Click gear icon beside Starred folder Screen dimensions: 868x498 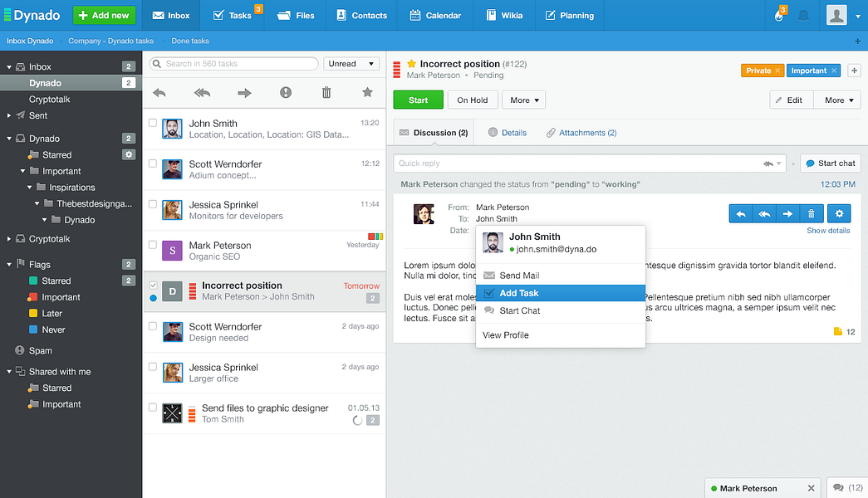[x=129, y=155]
